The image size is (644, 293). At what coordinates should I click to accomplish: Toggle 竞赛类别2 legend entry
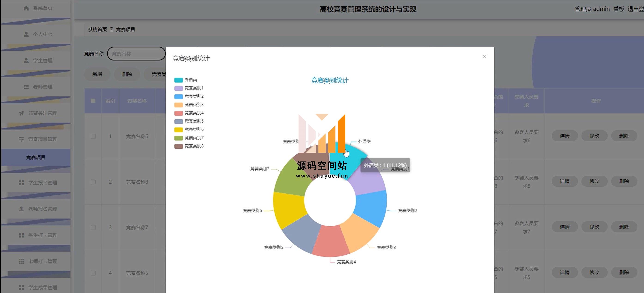pos(189,96)
